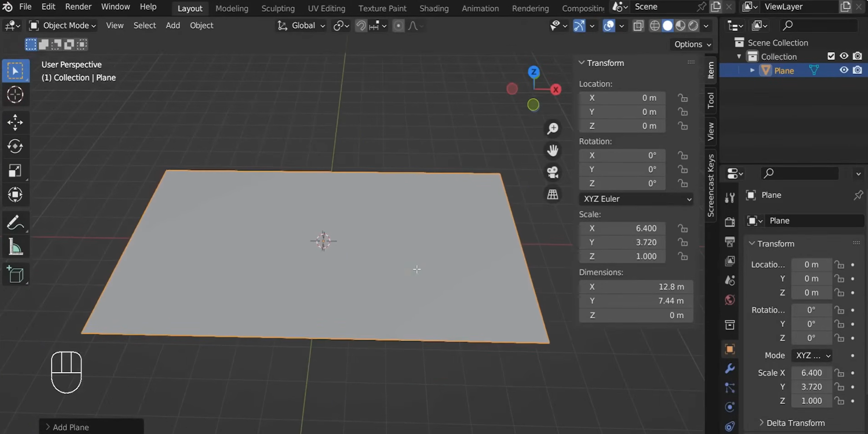The height and width of the screenshot is (434, 868).
Task: Open World properties globe tab
Action: (x=730, y=300)
